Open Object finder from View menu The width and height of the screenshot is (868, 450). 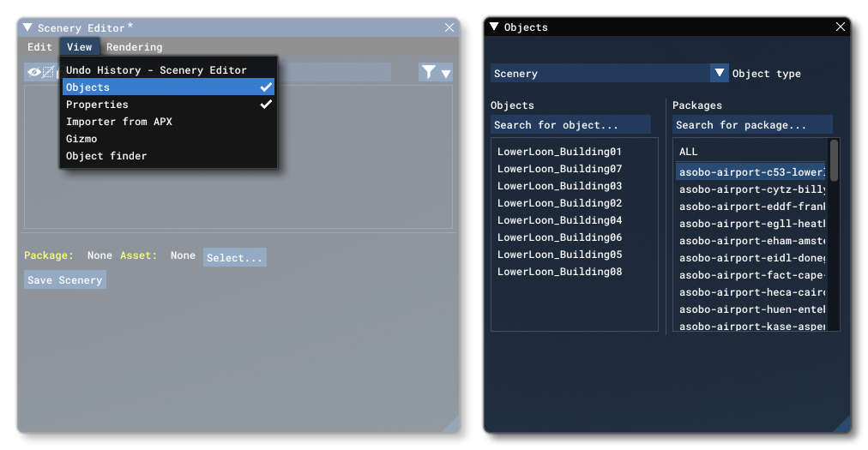click(x=168, y=155)
